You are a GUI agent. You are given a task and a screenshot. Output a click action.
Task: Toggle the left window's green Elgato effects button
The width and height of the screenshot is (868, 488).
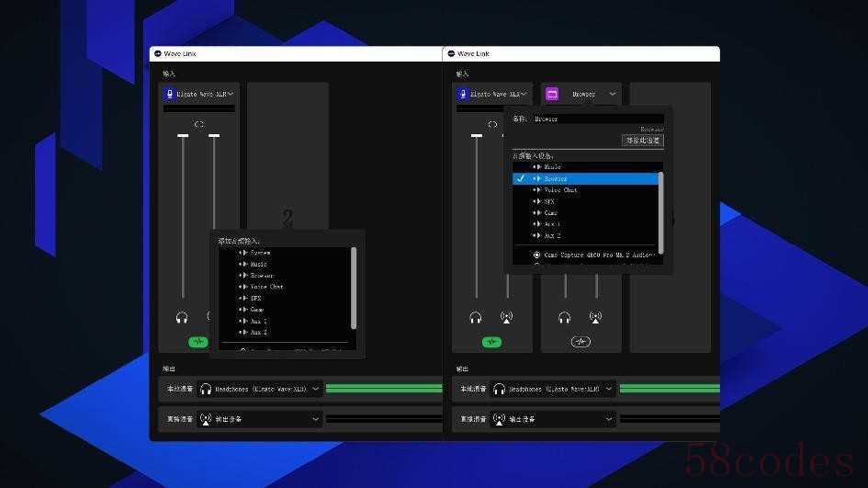tap(197, 342)
